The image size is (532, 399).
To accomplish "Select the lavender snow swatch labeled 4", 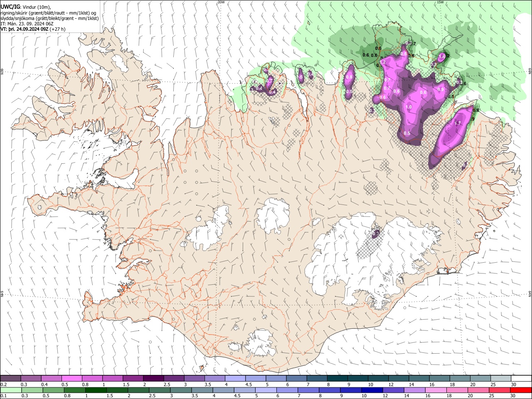I will (x=235, y=379).
